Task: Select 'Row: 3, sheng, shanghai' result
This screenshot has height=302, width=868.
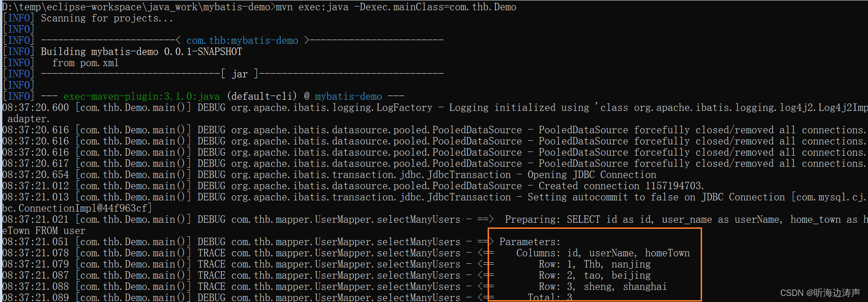Action: tap(603, 287)
